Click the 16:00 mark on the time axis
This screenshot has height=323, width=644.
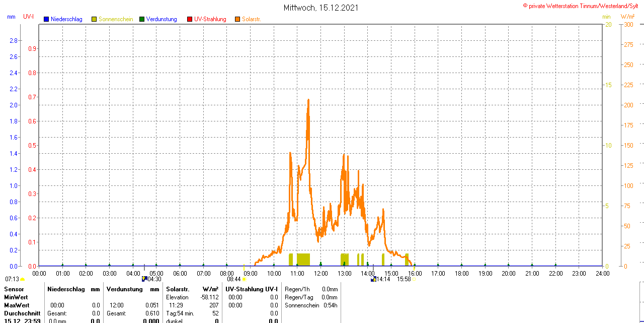pyautogui.click(x=415, y=273)
